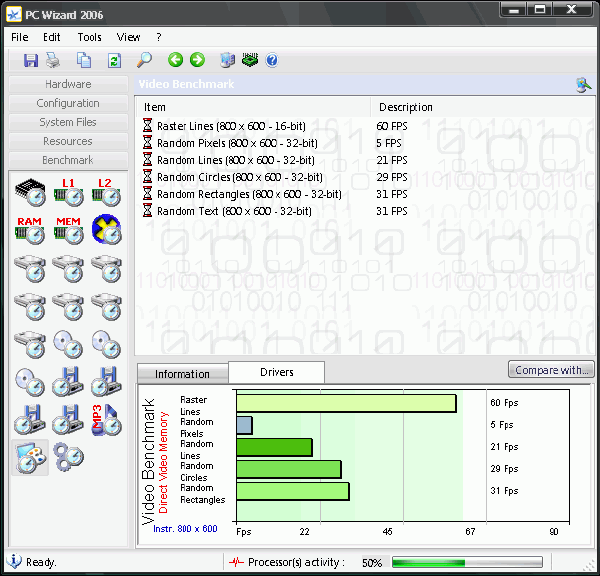The height and width of the screenshot is (576, 600).
Task: Run the DirectX benchmark with blue X icon
Action: (x=107, y=230)
